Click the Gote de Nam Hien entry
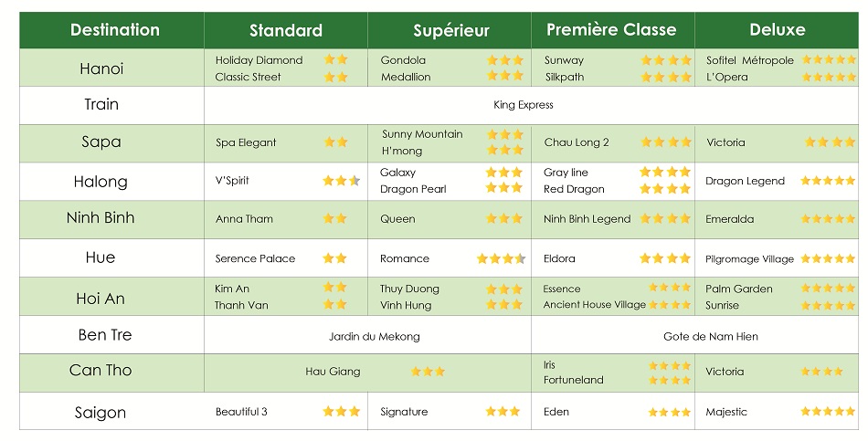The image size is (868, 441). 710,337
